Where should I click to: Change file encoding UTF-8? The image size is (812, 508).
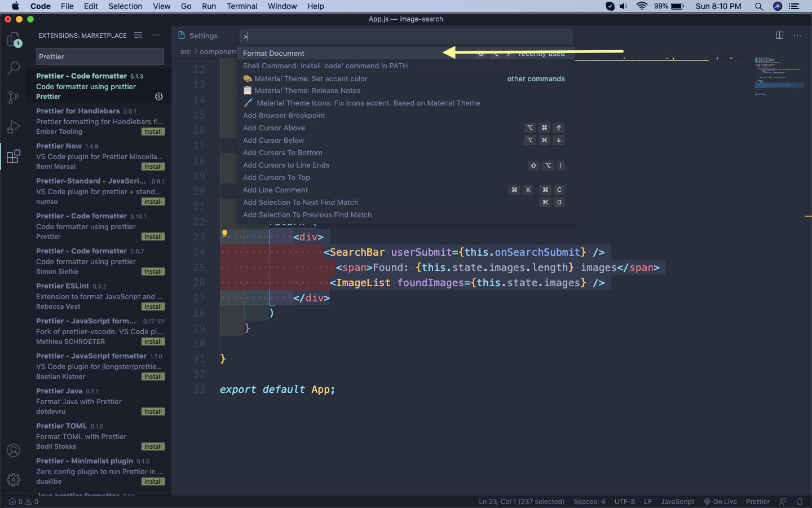point(624,501)
